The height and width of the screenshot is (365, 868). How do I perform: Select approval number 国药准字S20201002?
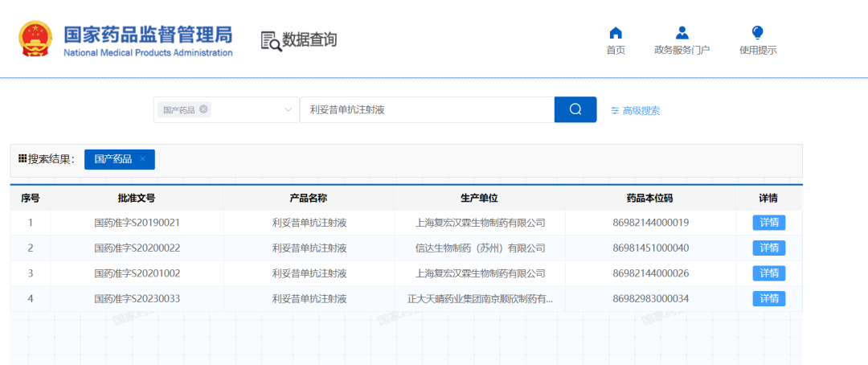(x=137, y=273)
